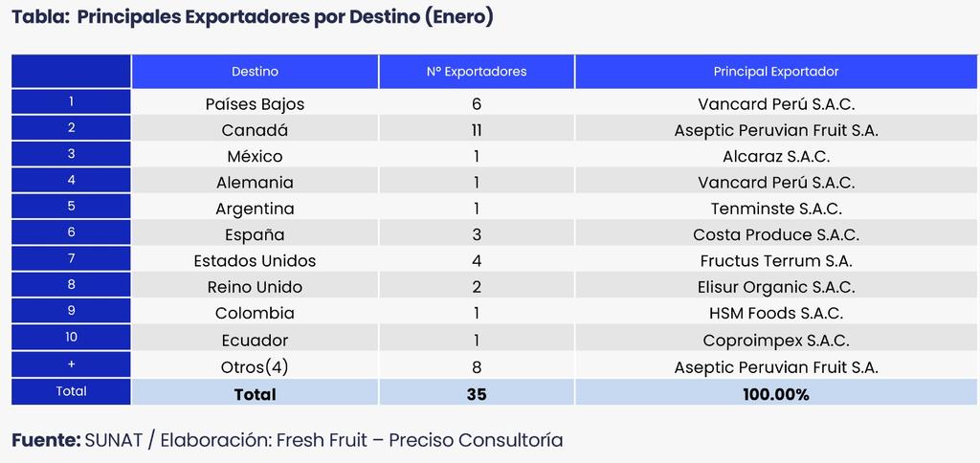Viewport: 980px width, 463px height.
Task: Click the Principal Exportador column header
Action: 775,72
